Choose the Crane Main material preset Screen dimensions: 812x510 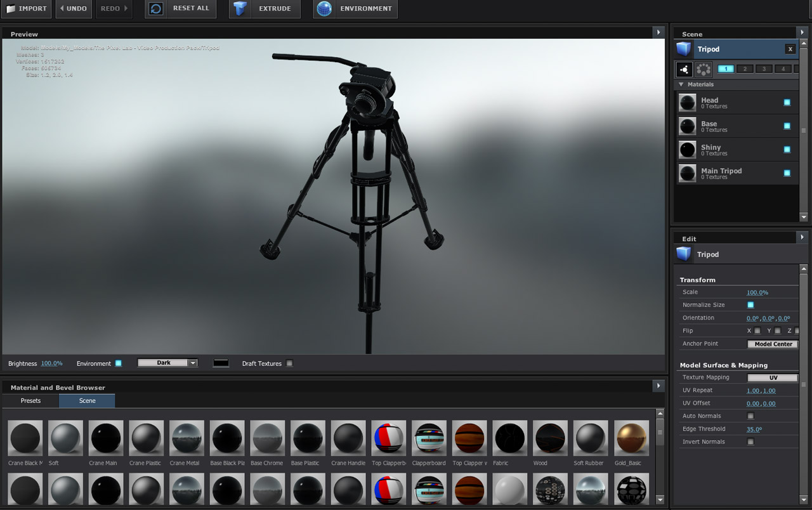click(106, 438)
